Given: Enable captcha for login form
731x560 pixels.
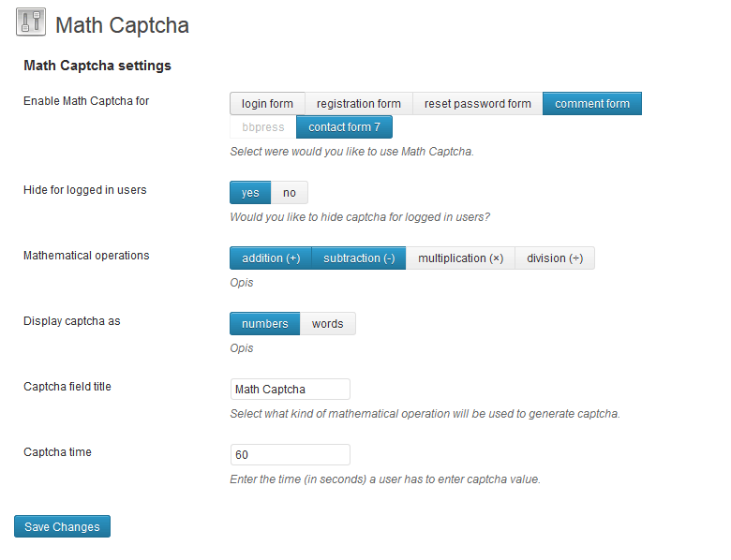Looking at the screenshot, I should point(267,104).
